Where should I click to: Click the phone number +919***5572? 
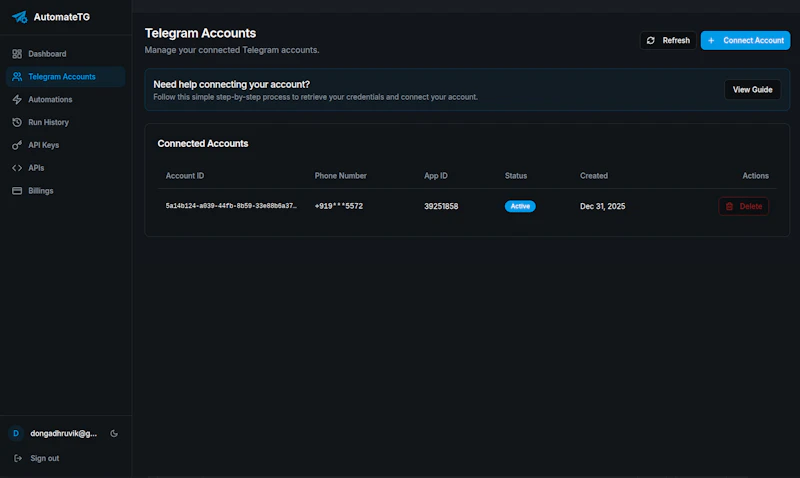(x=339, y=206)
